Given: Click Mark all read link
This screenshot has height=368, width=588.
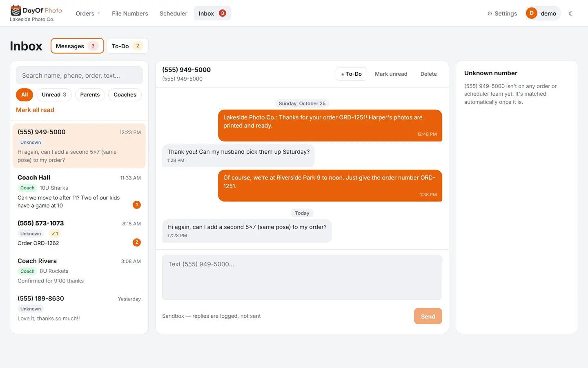Looking at the screenshot, I should tap(35, 110).
